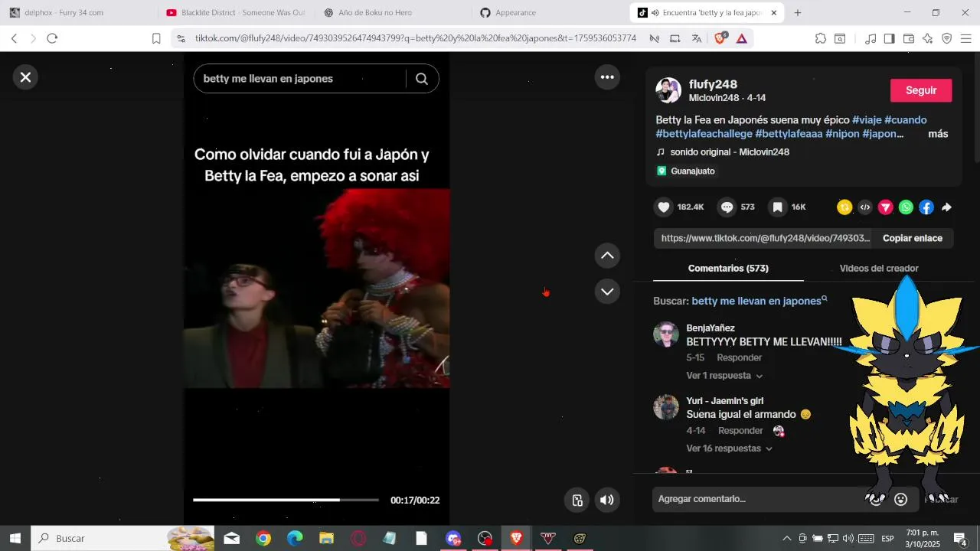Open Windows notification center
This screenshot has width=980, height=551.
point(960,539)
